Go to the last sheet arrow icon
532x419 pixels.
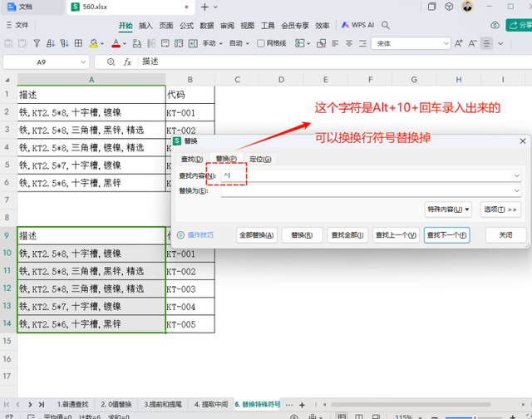pyautogui.click(x=42, y=404)
